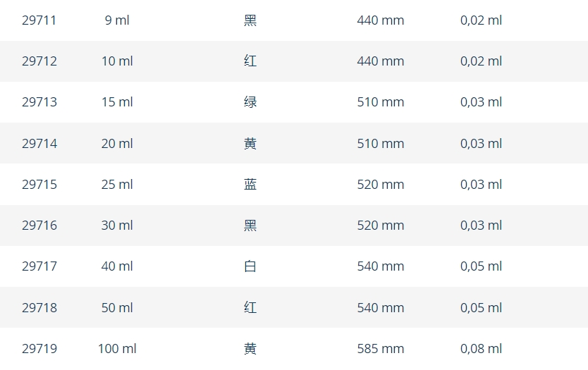Screen dimensions: 588x370
Task: Click the 0,08 ml tolerance value
Action: [481, 349]
